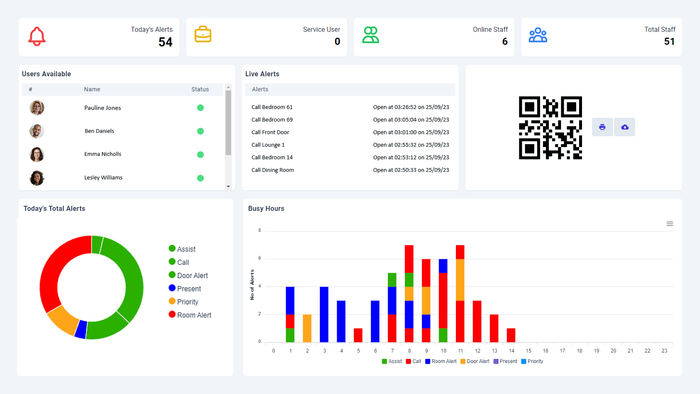The width and height of the screenshot is (700, 394).
Task: Click the red bell alerts icon
Action: [37, 37]
